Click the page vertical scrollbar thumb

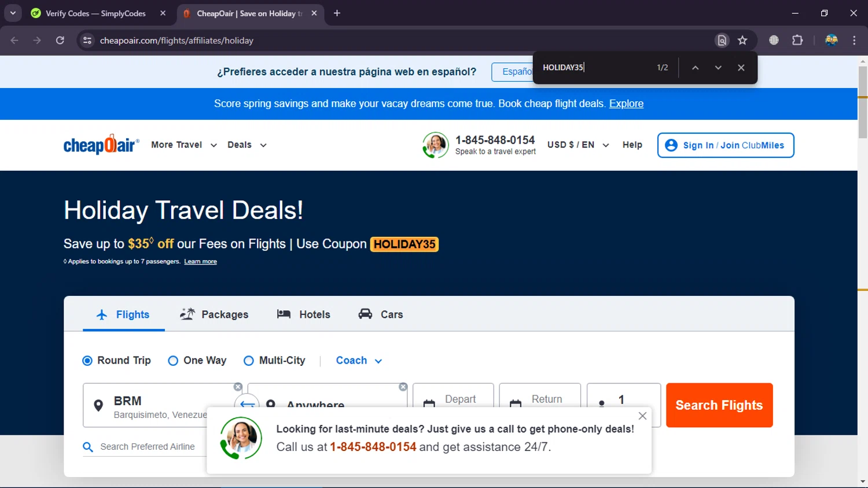coord(863,102)
